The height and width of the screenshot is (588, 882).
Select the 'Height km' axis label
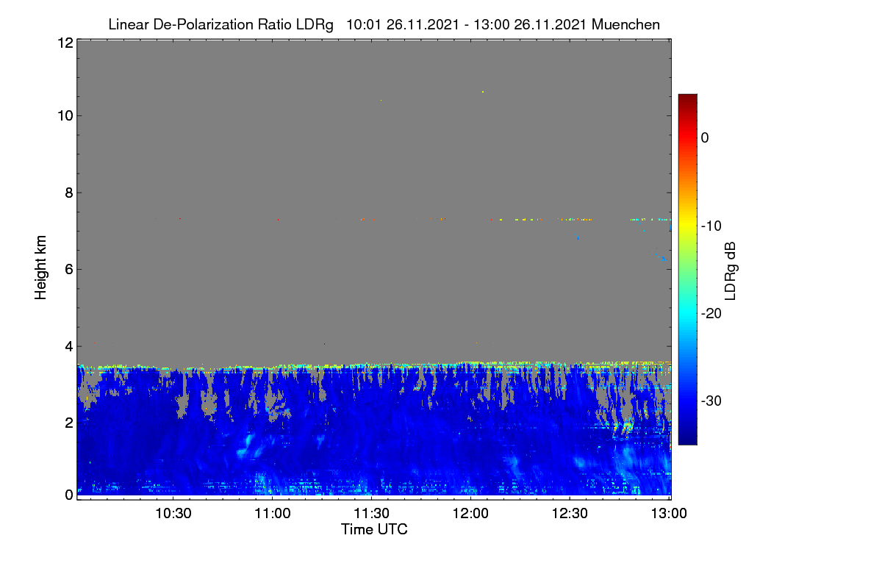(41, 268)
